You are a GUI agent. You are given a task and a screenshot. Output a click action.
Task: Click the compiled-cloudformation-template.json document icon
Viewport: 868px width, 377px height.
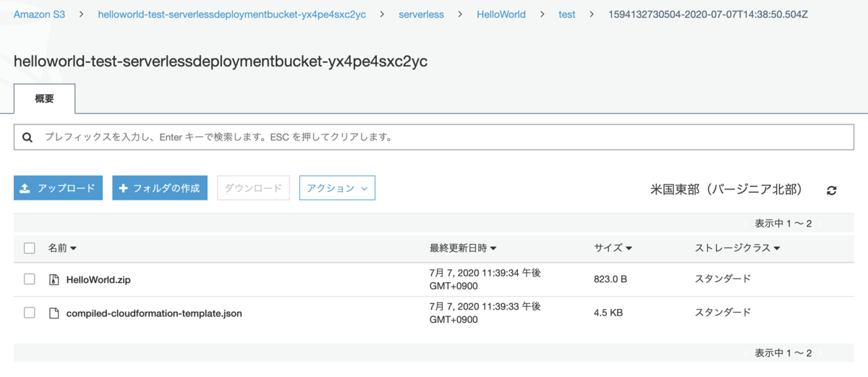(54, 313)
